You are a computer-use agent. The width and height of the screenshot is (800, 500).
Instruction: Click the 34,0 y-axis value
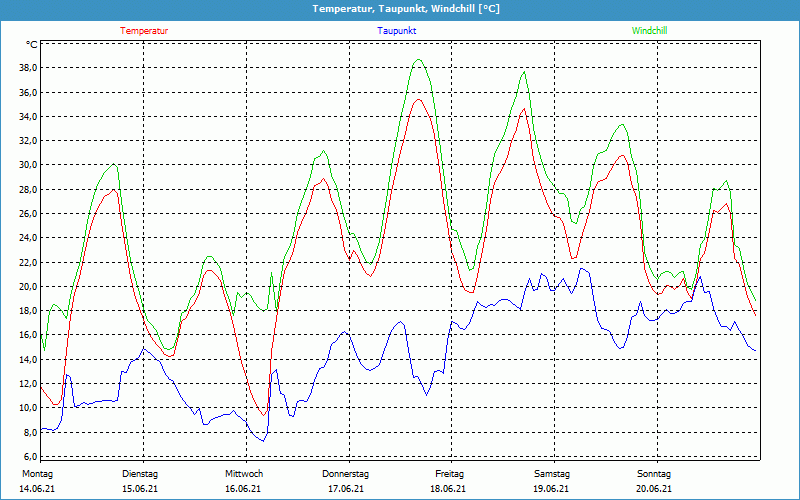click(28, 116)
